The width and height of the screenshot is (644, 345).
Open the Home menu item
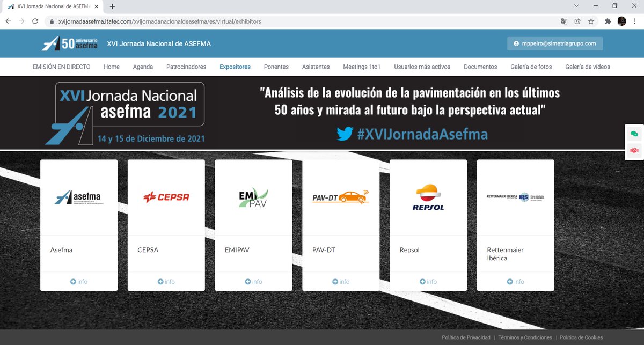click(x=112, y=67)
